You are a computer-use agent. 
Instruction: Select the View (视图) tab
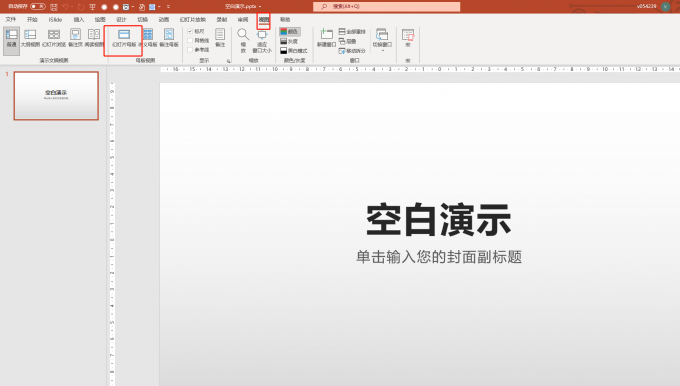pyautogui.click(x=264, y=20)
